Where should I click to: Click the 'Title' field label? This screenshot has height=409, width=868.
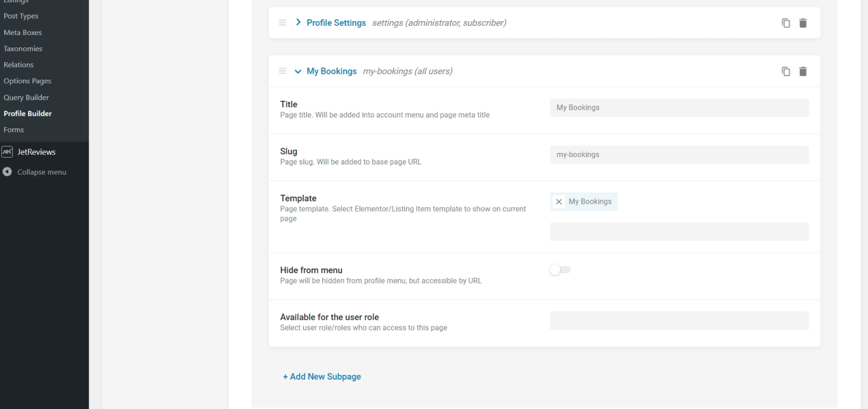(289, 104)
